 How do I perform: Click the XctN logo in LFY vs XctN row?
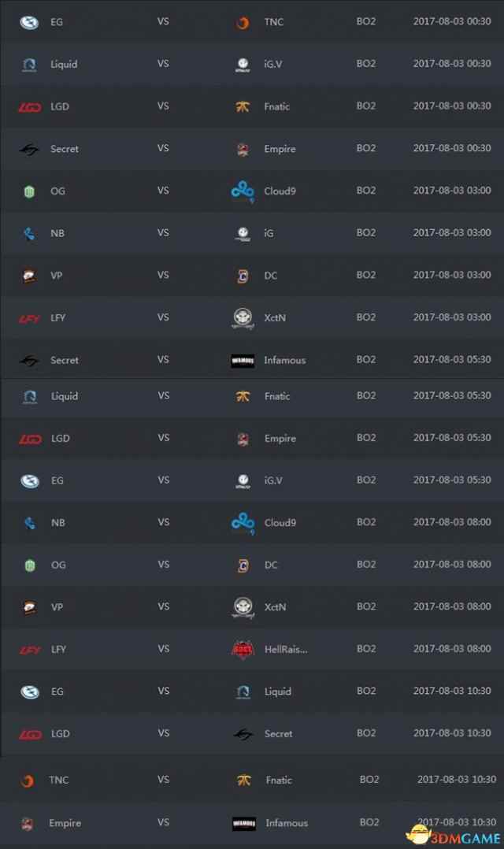243,318
